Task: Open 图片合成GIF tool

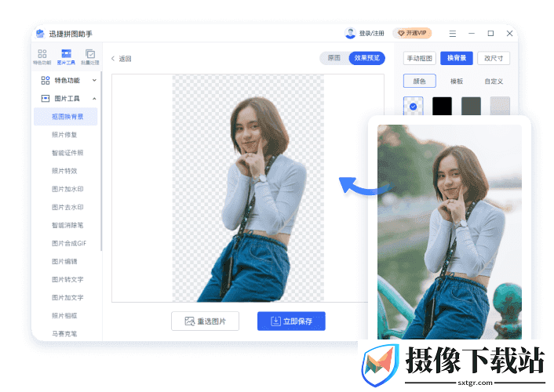Action: click(69, 243)
